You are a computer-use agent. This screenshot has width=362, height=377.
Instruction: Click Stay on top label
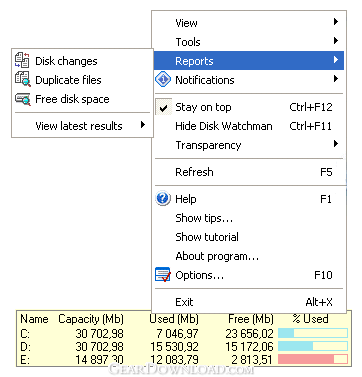point(203,107)
